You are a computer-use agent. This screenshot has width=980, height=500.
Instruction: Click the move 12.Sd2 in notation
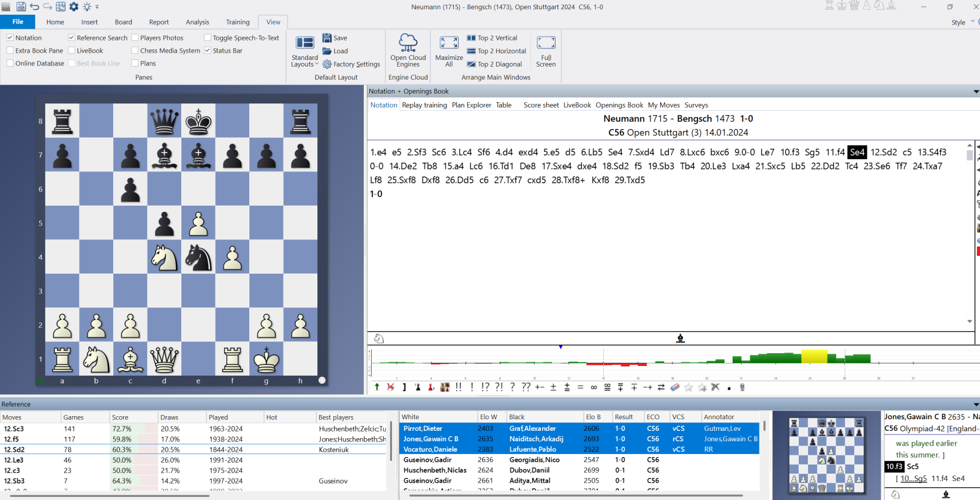coord(883,152)
